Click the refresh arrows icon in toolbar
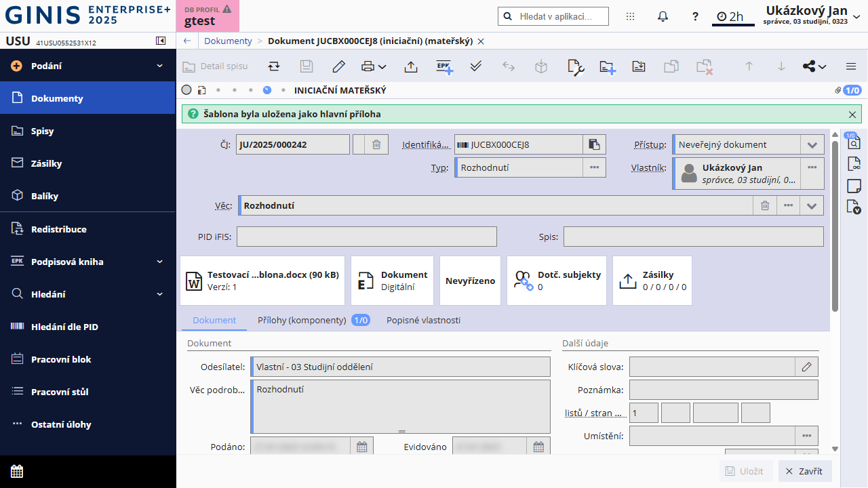Viewport: 868px width, 488px height. tap(274, 66)
